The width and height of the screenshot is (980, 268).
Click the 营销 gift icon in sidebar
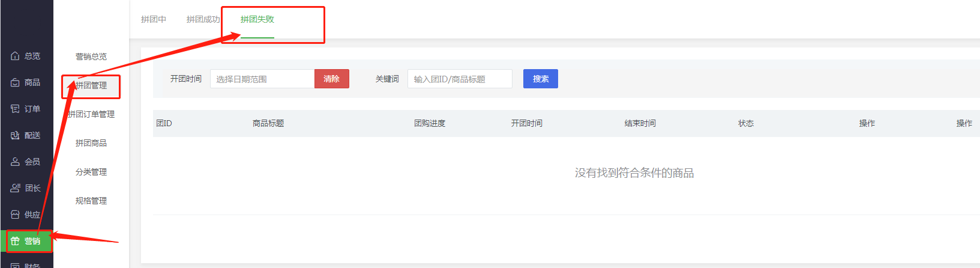click(x=15, y=241)
